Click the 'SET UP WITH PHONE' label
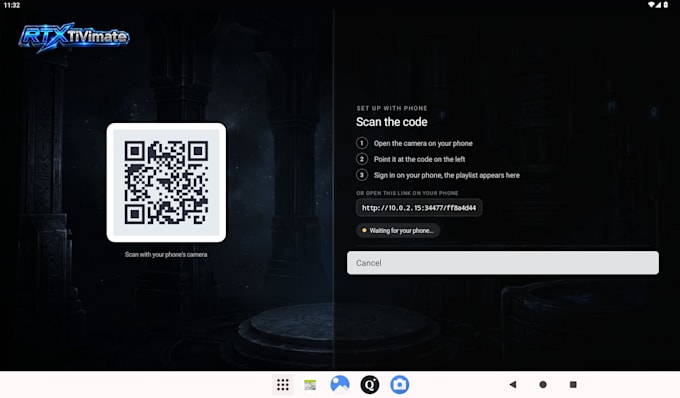Image resolution: width=680 pixels, height=398 pixels. pyautogui.click(x=392, y=108)
